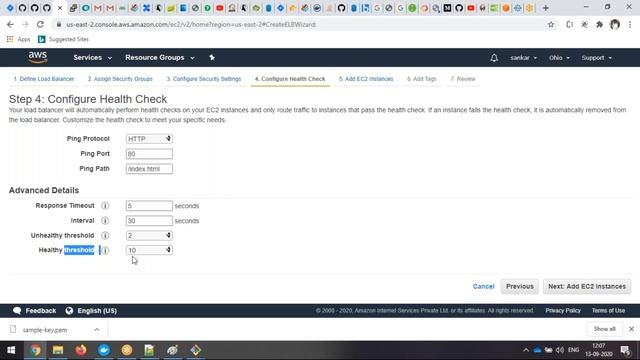This screenshot has height=360, width=640.
Task: Go to step 7 Review
Action: [463, 79]
